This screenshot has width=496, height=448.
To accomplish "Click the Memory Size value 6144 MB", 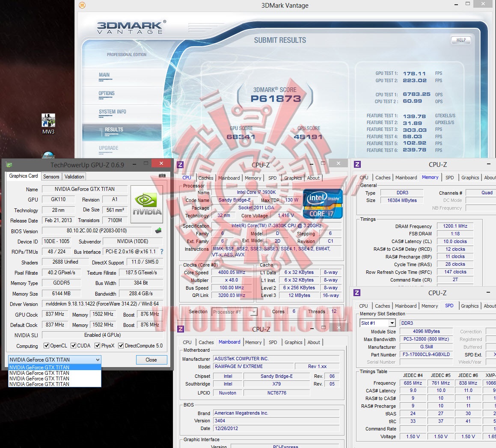I will coord(61,293).
